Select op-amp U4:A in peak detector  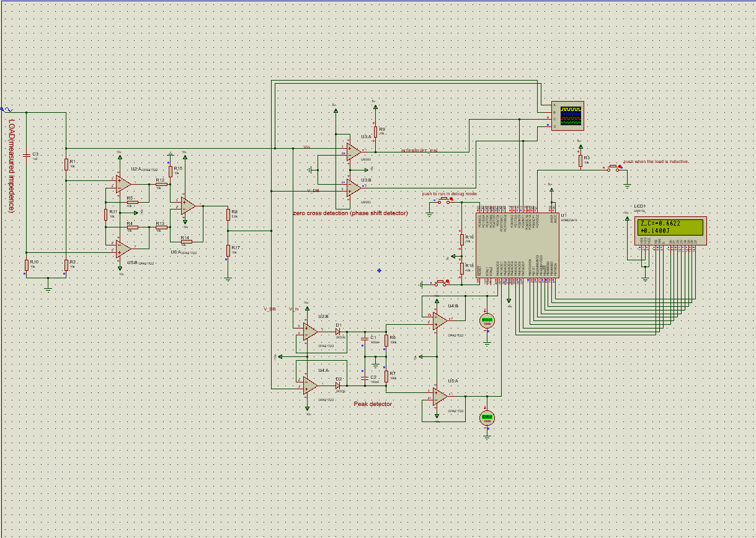click(310, 386)
